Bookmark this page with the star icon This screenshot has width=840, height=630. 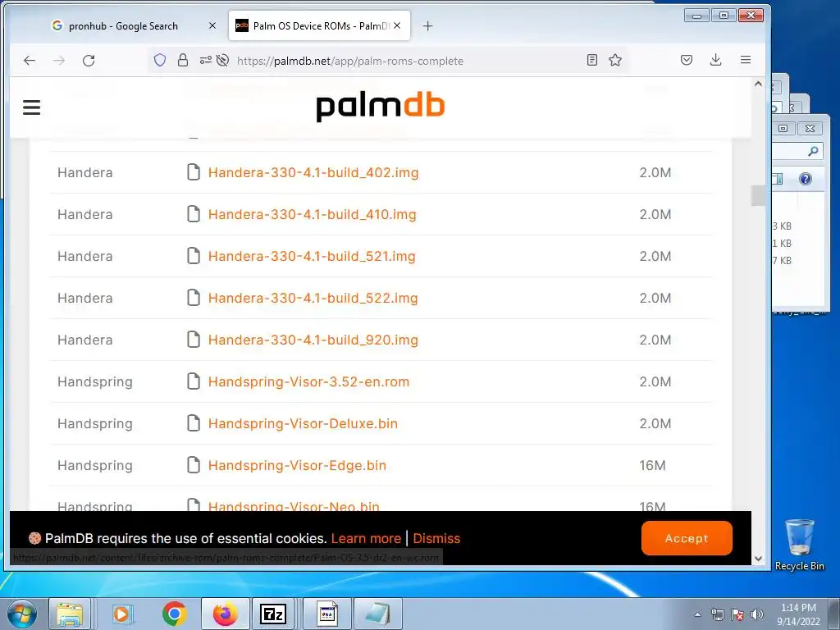pos(615,60)
